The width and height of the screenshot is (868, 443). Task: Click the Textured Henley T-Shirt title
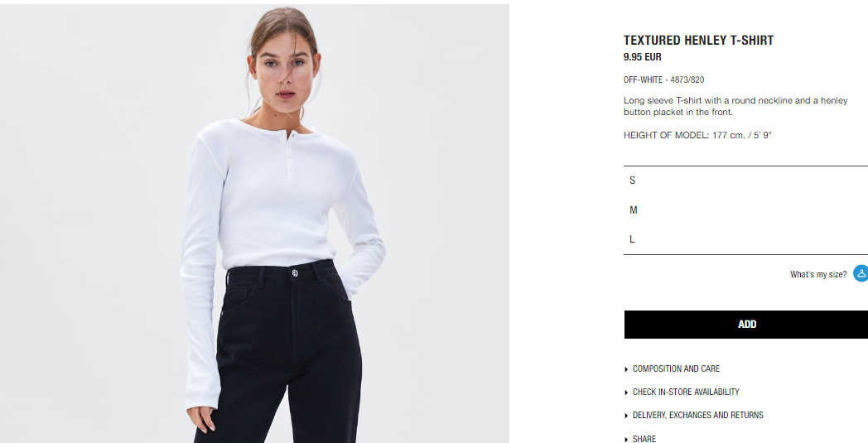[x=698, y=41]
